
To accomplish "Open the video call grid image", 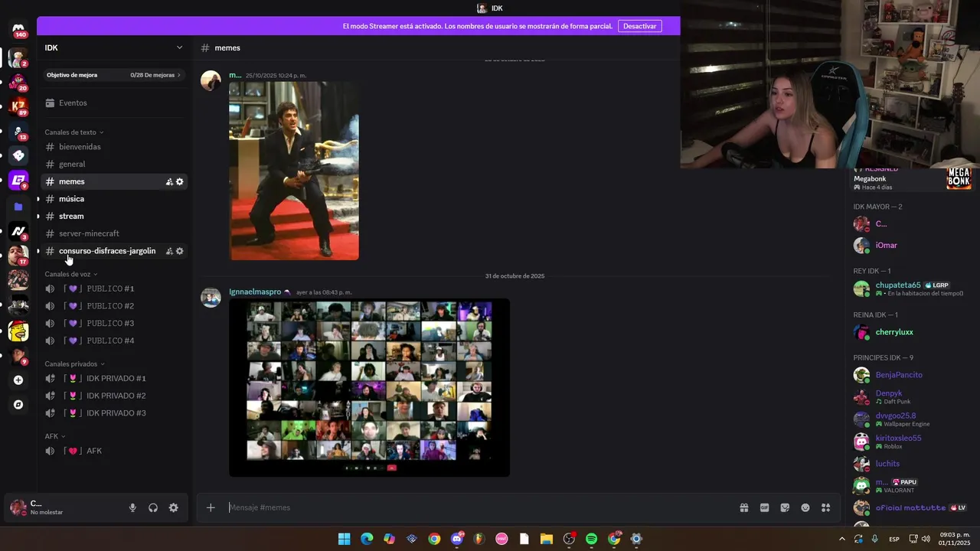I will [369, 387].
